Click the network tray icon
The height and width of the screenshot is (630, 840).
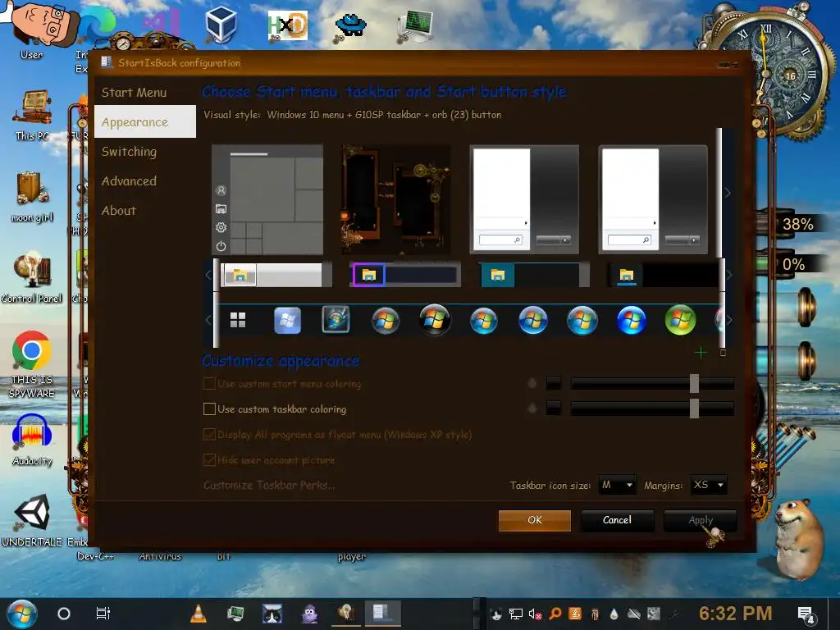[x=515, y=614]
